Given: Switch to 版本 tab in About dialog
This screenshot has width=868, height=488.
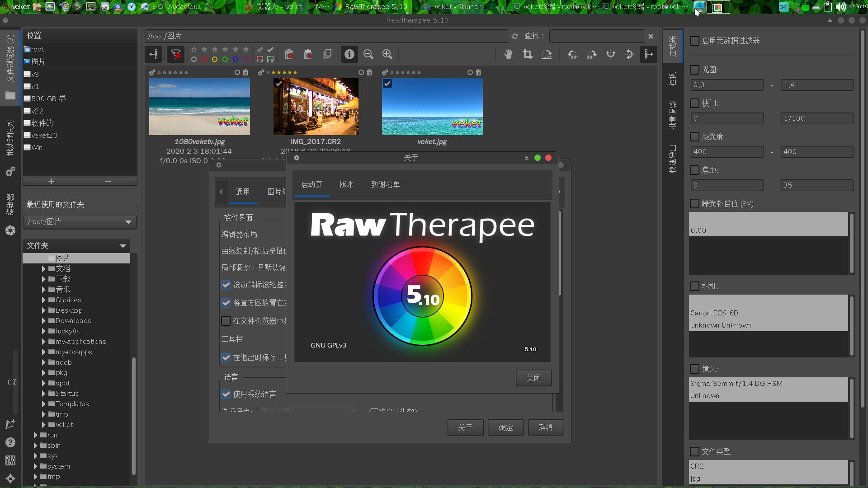Looking at the screenshot, I should click(347, 184).
